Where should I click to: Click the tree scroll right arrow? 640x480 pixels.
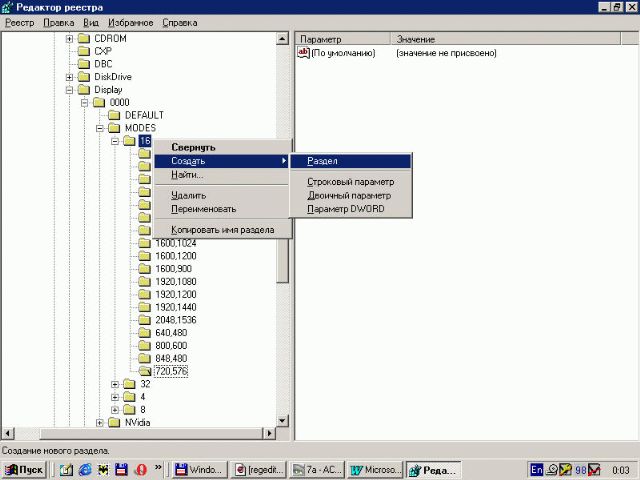(269, 433)
